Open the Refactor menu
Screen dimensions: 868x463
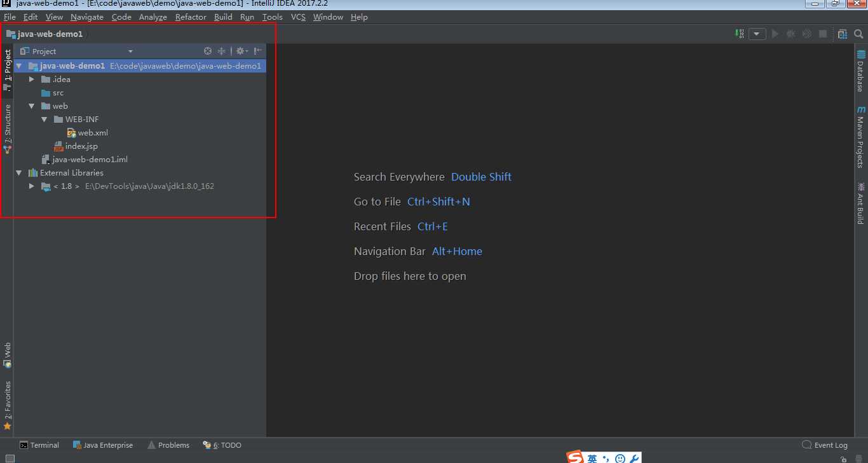coord(191,17)
